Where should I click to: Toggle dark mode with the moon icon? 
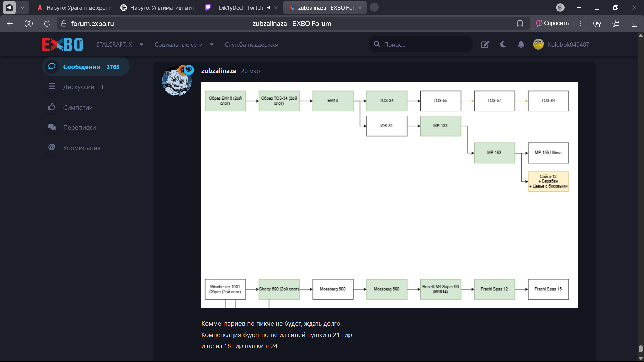pos(503,44)
